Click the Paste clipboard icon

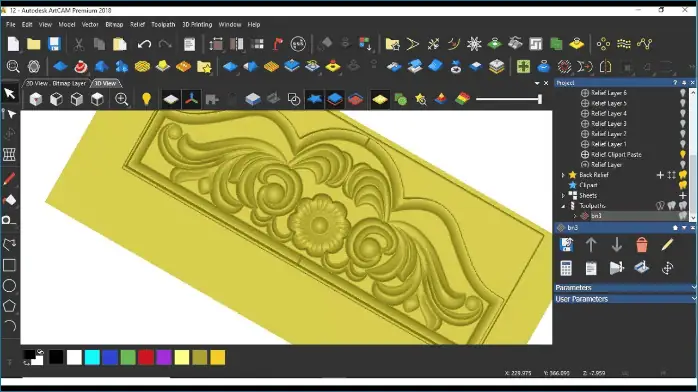[120, 44]
